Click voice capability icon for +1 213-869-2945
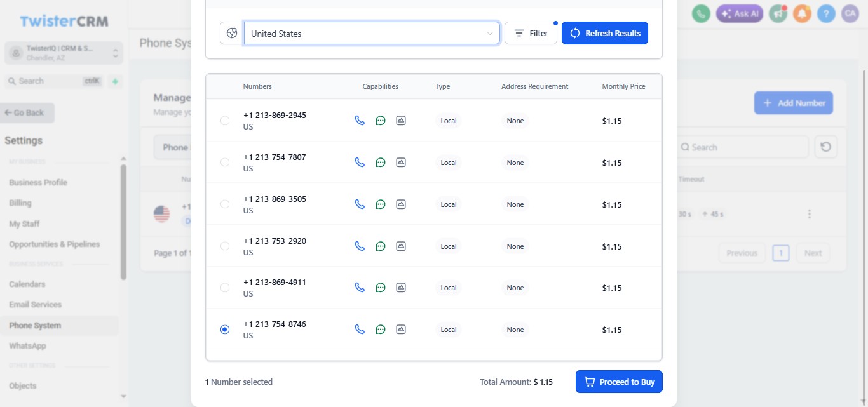Screen dimensions: 868x407 [x=360, y=121]
